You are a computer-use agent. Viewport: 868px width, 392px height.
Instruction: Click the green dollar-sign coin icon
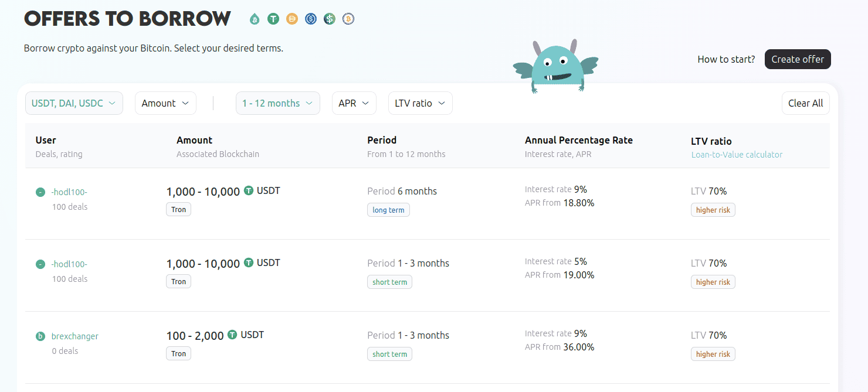click(330, 19)
